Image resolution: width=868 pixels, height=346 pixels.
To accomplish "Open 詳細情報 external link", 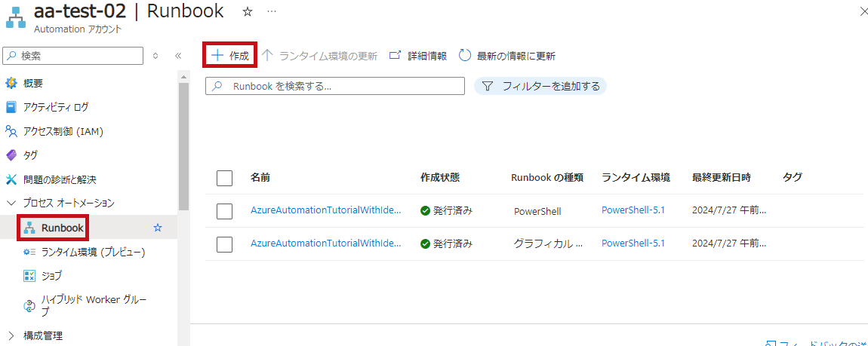I will [x=418, y=55].
